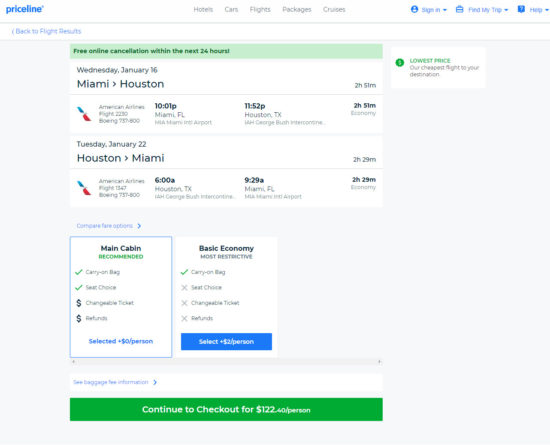
Task: Choose Basic Economy with Select +$2/person
Action: click(226, 342)
